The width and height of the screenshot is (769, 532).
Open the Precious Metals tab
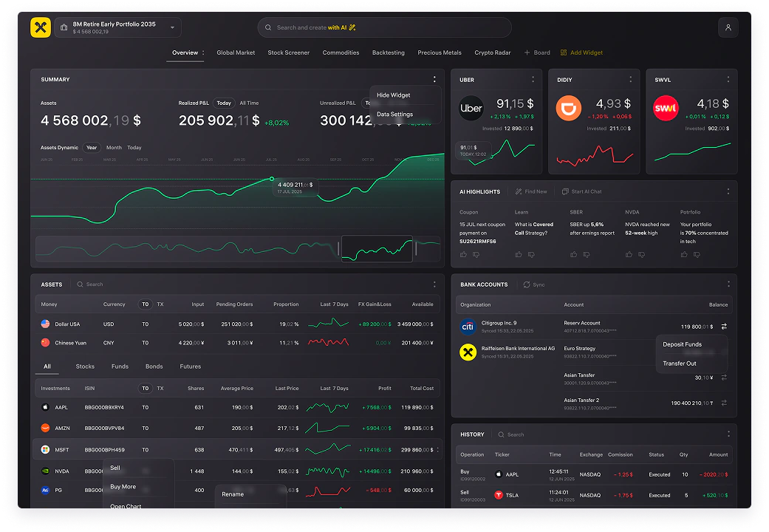click(440, 52)
